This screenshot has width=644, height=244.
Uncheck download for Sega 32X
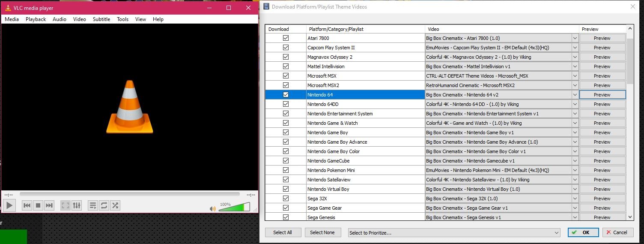[x=286, y=199]
